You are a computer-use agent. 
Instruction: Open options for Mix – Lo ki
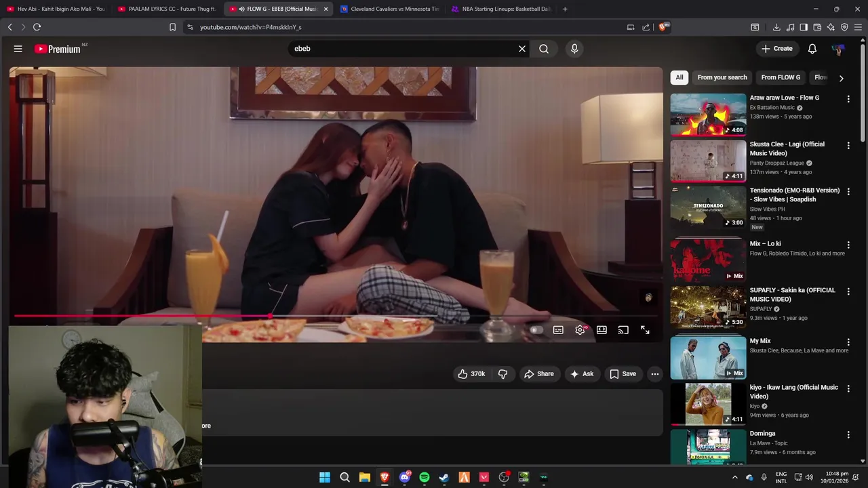848,245
